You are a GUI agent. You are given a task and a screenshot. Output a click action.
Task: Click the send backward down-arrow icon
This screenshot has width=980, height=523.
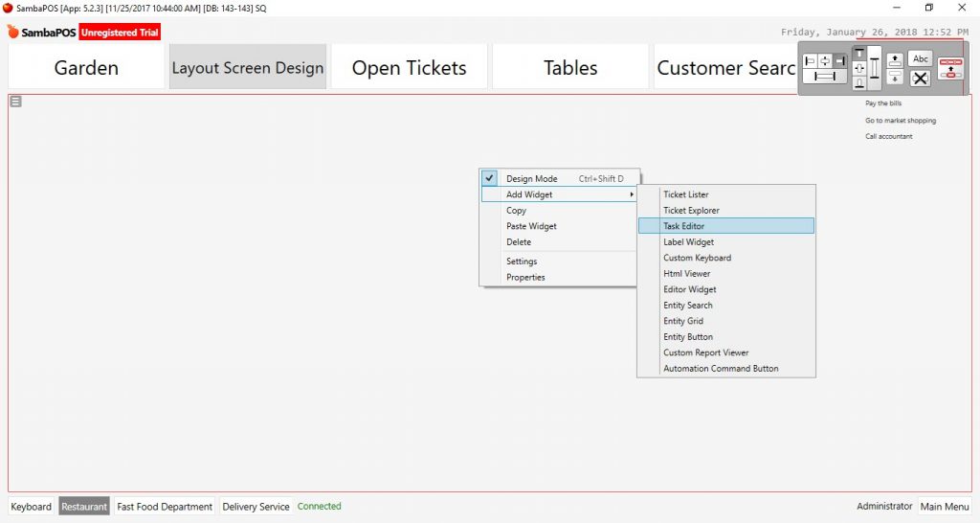pyautogui.click(x=895, y=77)
